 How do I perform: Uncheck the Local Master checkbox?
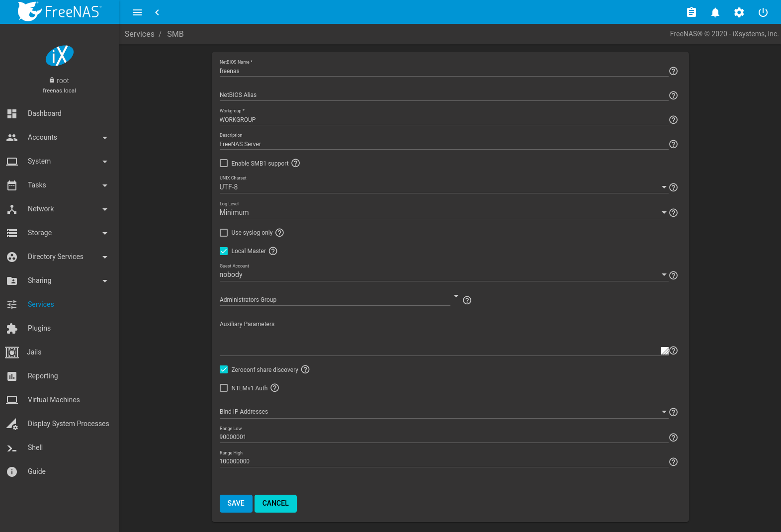[x=224, y=251]
